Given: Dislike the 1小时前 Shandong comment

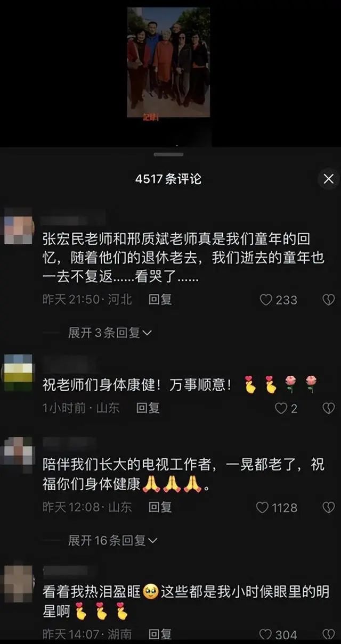Looking at the screenshot, I should [x=329, y=408].
